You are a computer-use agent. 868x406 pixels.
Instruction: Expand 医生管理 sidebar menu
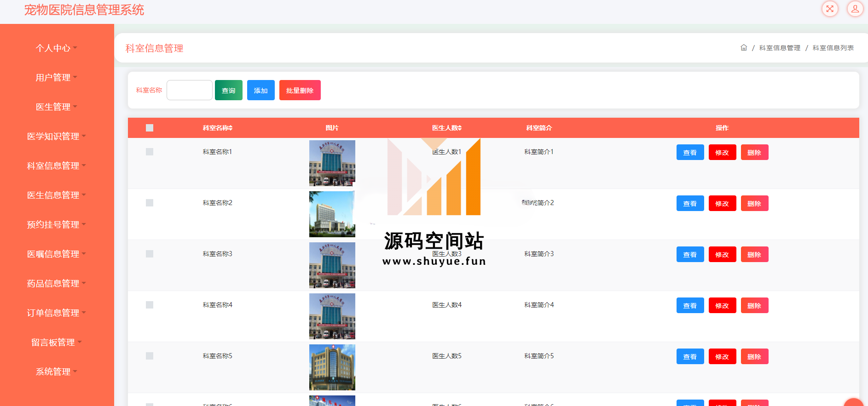point(57,107)
